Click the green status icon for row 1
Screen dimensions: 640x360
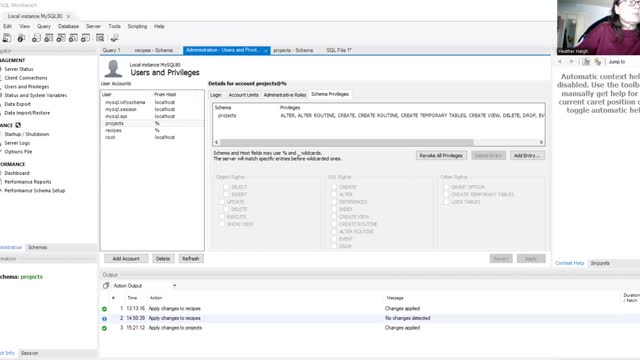click(x=104, y=309)
